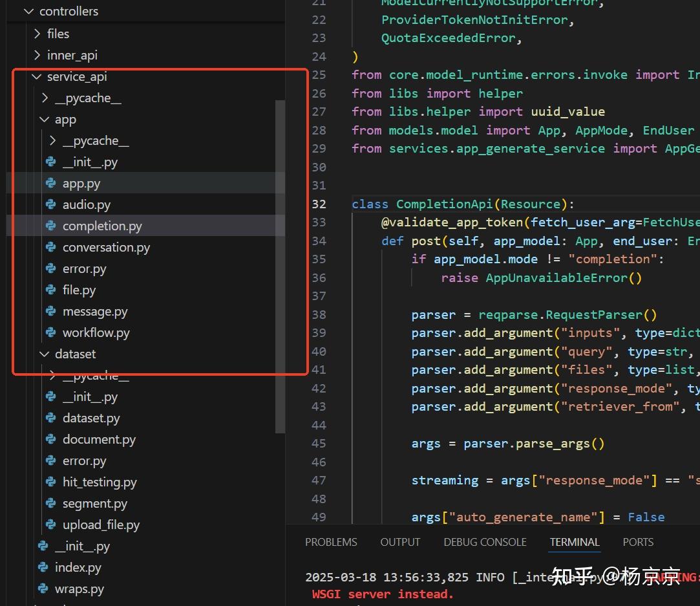Click Python icon beside upload_file.py
This screenshot has height=606, width=700.
(x=51, y=525)
